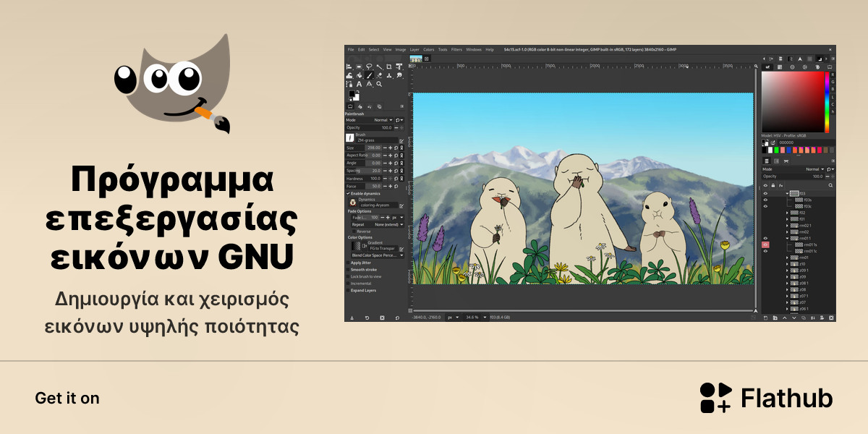Viewport: 868px width, 434px height.
Task: Click delete layer icon at bottom right
Action: click(831, 318)
